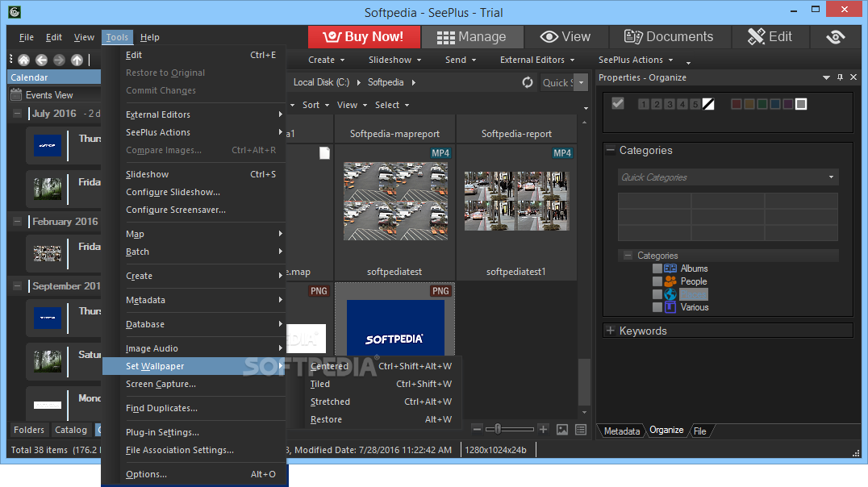Switch to details list view icon
Viewport: 868px width, 487px height.
581,430
